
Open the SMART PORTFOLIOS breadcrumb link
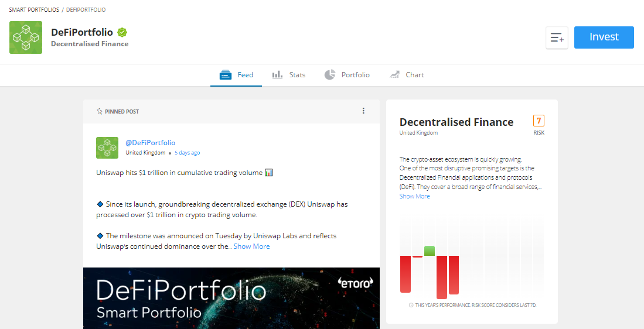point(34,9)
